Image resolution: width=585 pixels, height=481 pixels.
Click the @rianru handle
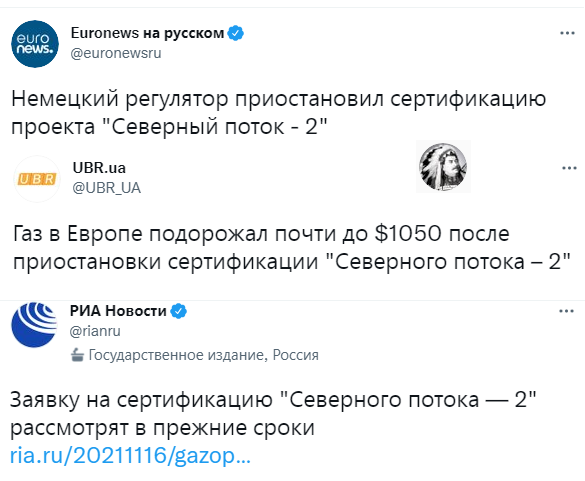(95, 331)
